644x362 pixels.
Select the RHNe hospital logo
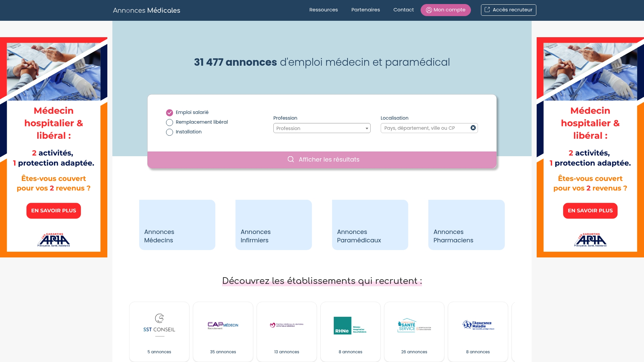click(350, 325)
